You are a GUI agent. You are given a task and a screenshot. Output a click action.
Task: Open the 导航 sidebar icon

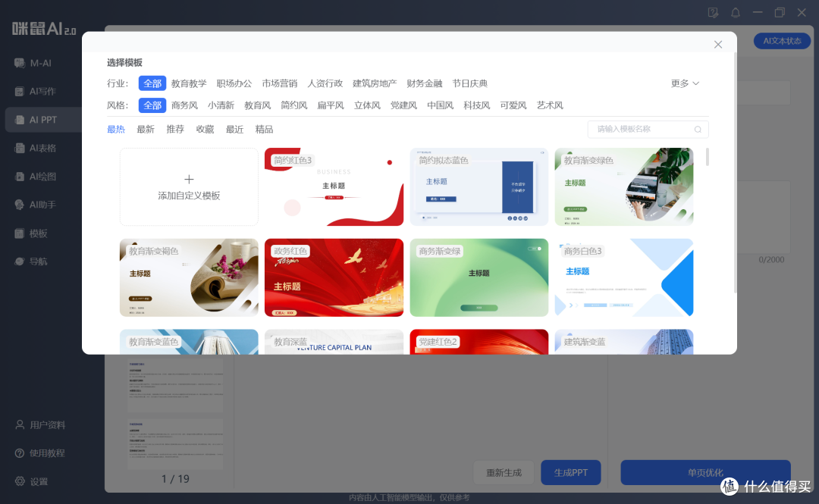[19, 261]
